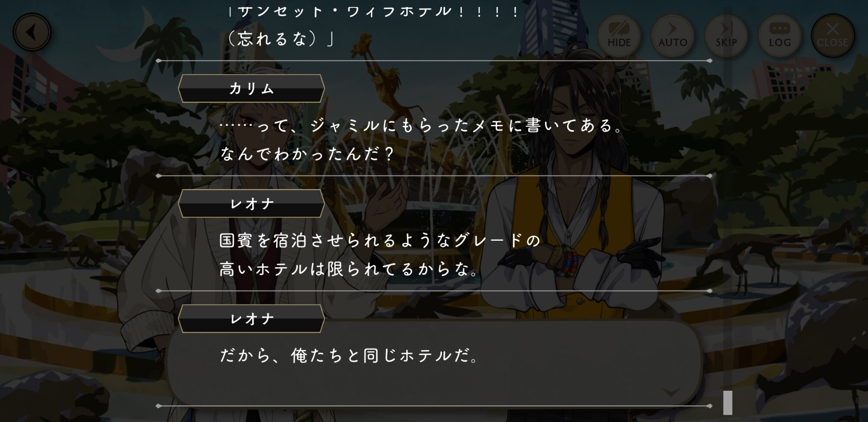
Task: Select the line 国賓を宿泊させられるようなグレードの
Action: click(x=380, y=240)
